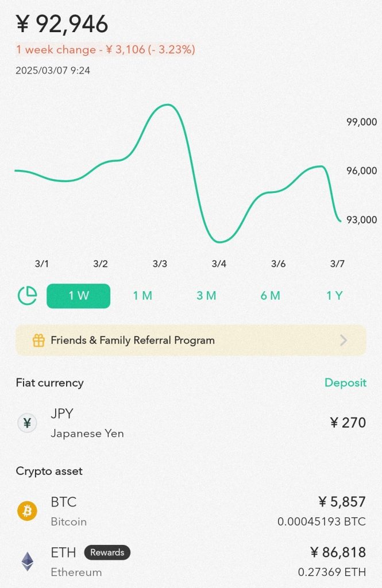This screenshot has width=382, height=588.
Task: Open the JPY Japanese Yen balance row
Action: point(191,423)
